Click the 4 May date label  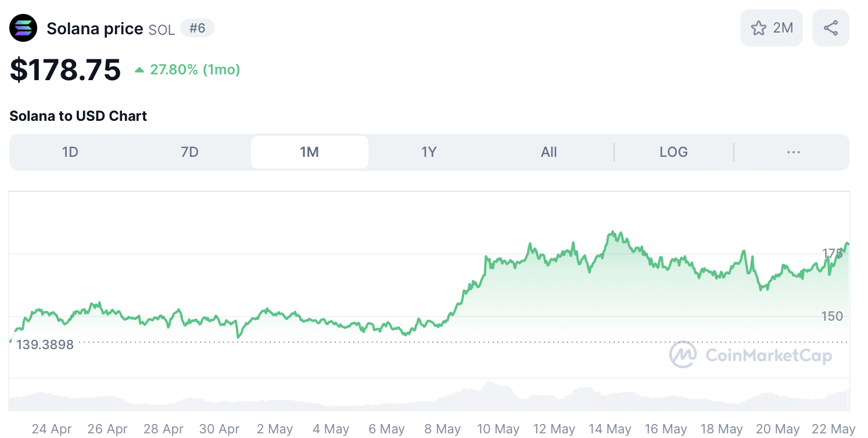tap(331, 429)
